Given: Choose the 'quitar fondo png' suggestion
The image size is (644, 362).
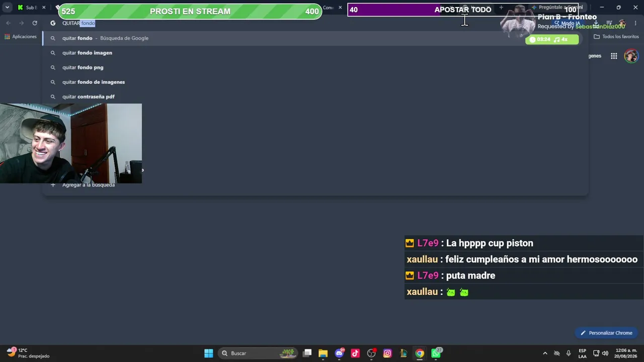Looking at the screenshot, I should [315, 67].
